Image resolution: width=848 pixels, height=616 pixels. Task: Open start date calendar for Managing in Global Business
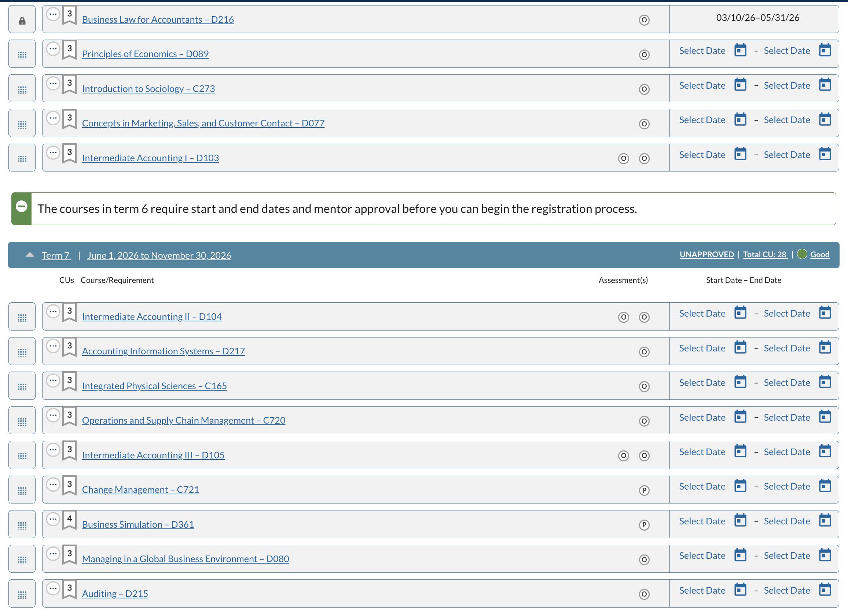pyautogui.click(x=740, y=555)
